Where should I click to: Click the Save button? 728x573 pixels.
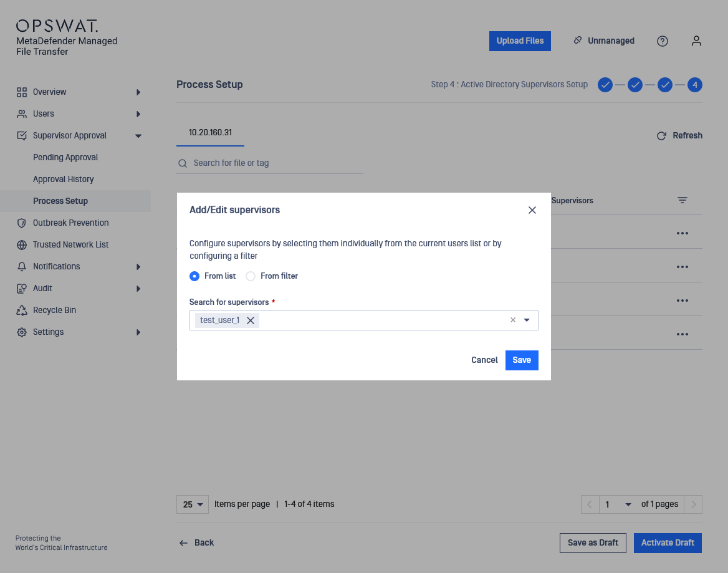pos(522,360)
